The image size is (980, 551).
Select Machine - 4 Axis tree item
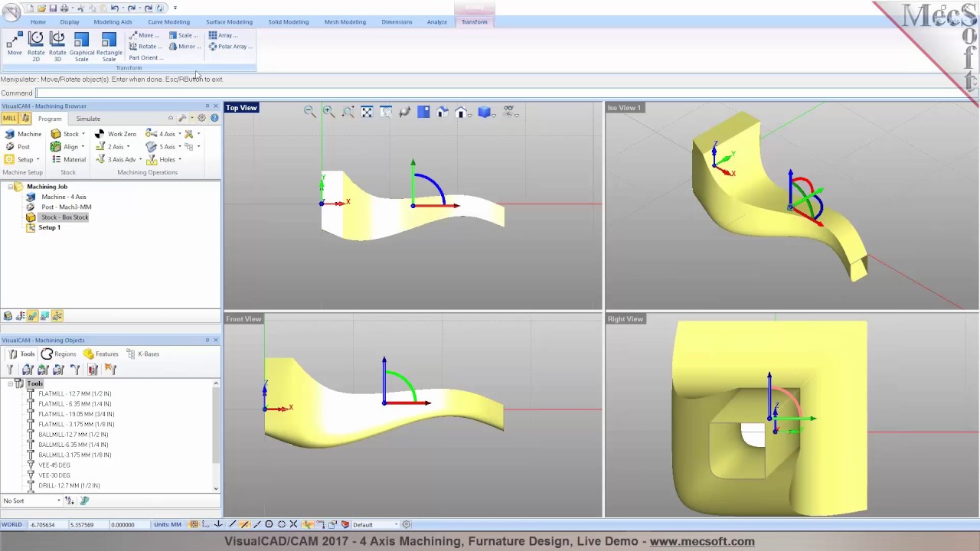(64, 197)
